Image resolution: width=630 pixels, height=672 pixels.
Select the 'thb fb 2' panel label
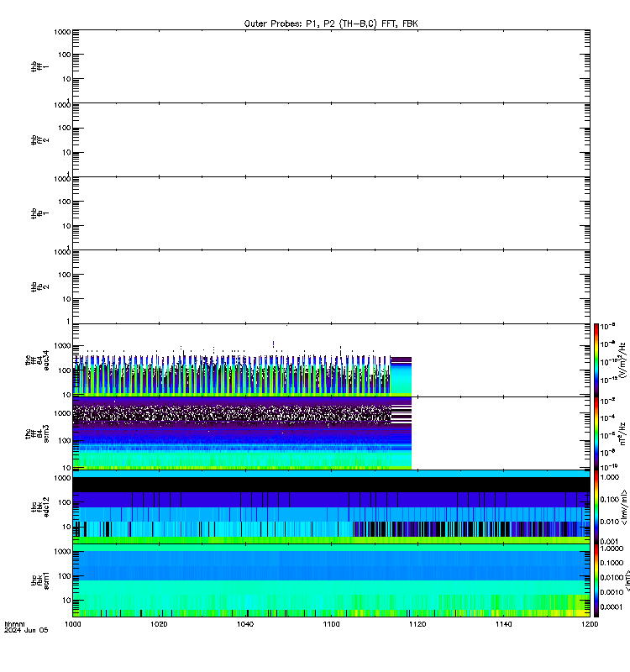click(39, 286)
